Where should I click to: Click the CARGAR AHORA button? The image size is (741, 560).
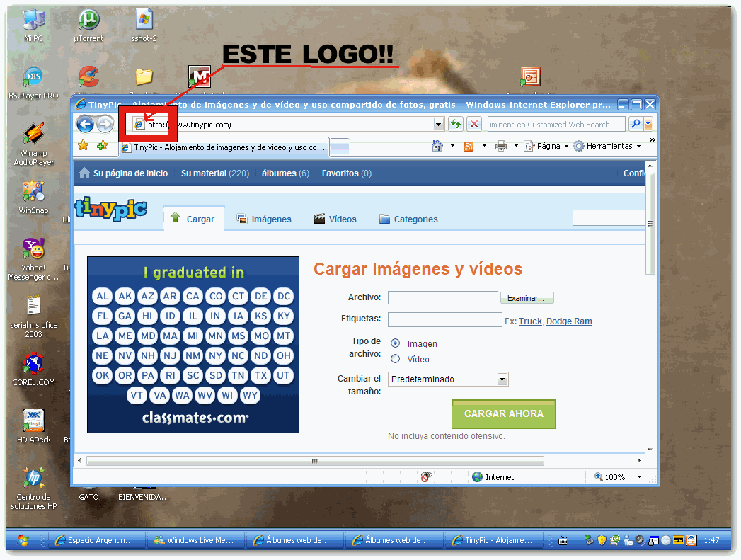tap(504, 414)
